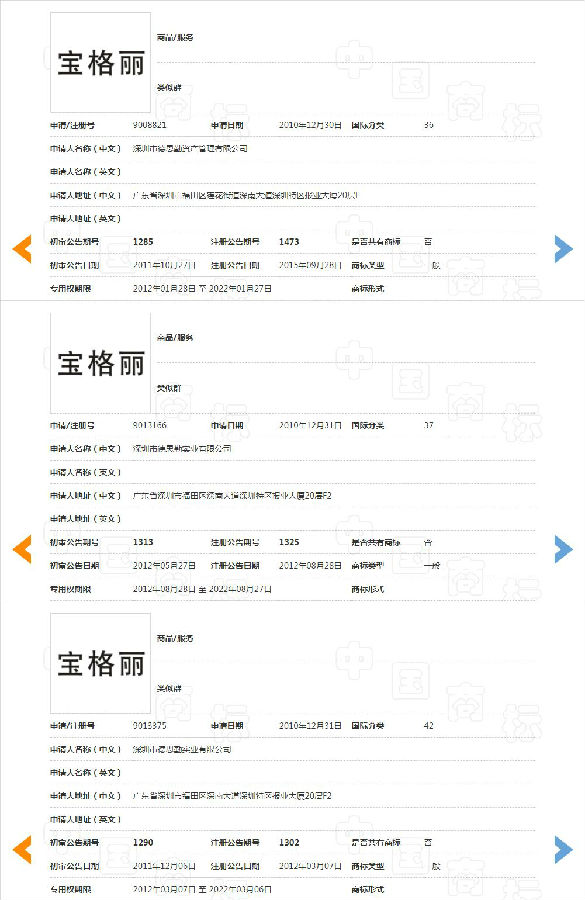
Task: Open the 宝格丽 trademark image for class 42
Action: 100,664
